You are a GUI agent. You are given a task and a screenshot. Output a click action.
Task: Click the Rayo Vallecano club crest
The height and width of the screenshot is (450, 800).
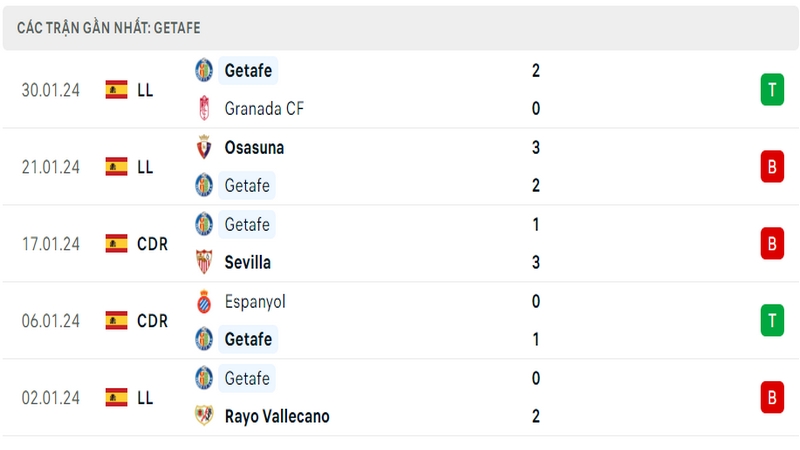coord(204,416)
